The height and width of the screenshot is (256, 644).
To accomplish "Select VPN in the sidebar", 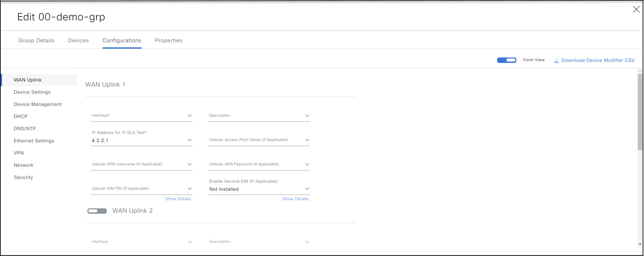I will pos(19,153).
